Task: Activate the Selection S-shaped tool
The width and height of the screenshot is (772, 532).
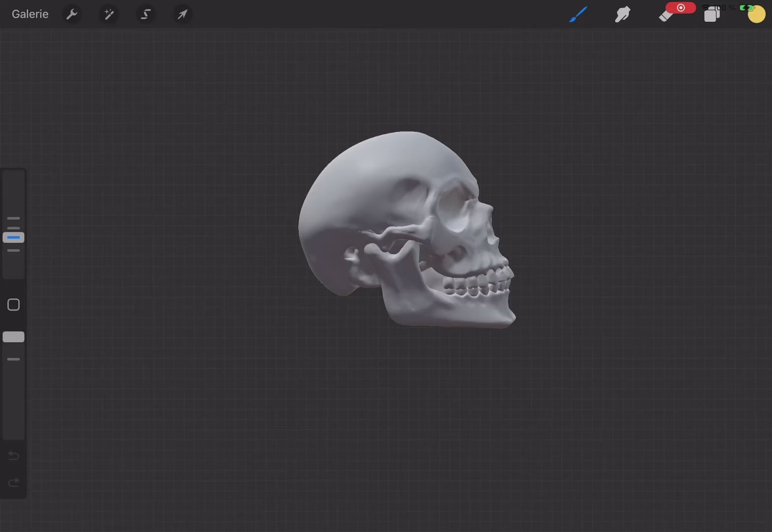Action: [x=145, y=14]
